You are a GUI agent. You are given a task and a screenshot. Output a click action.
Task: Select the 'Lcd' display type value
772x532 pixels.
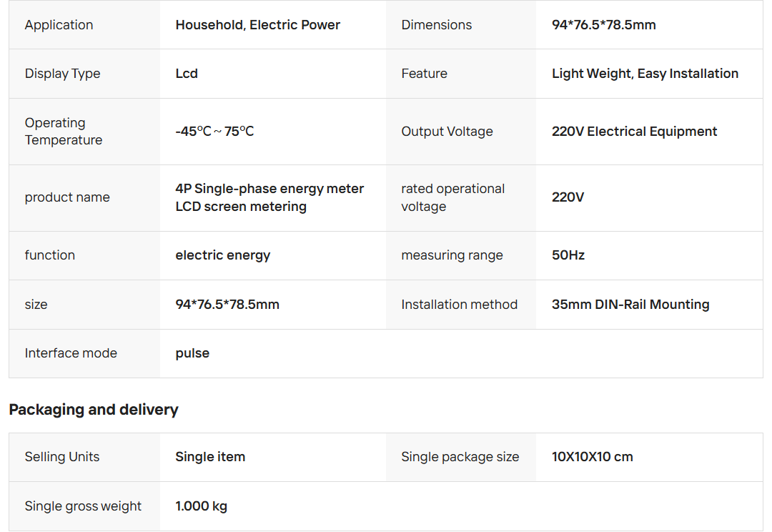[x=187, y=74]
